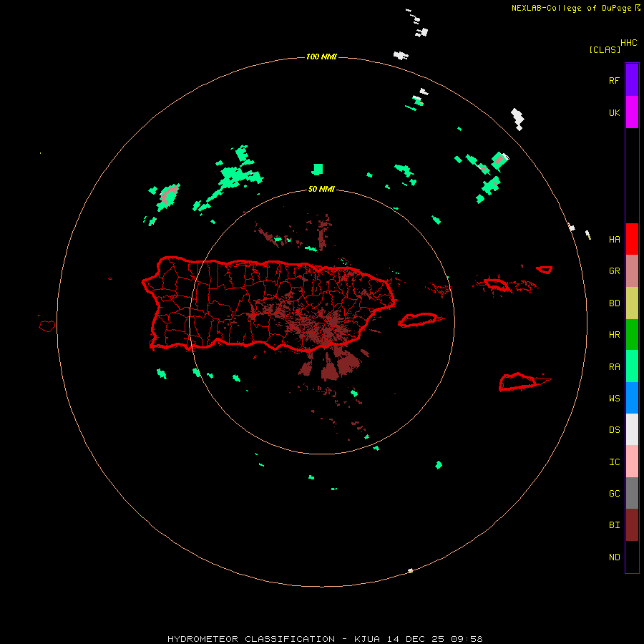Viewport: 644px width, 644px height.
Task: Click the DS white legend swatch
Action: pos(632,429)
